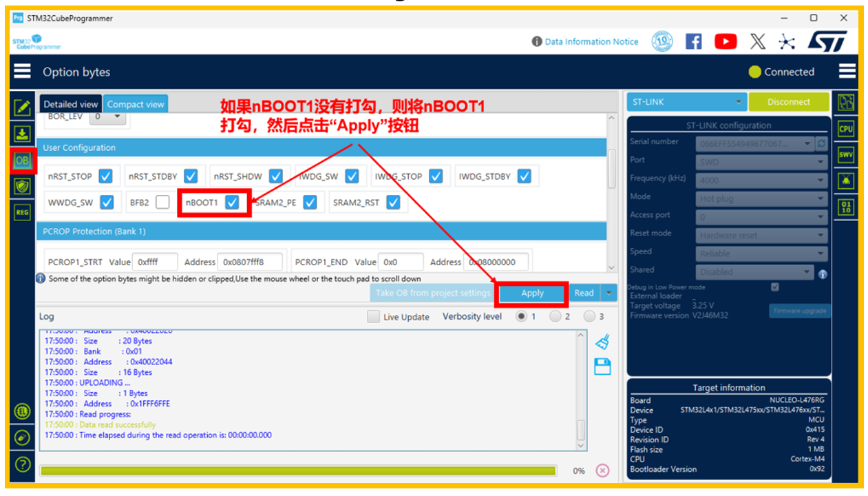
Task: Save the log with floppy icon
Action: (x=602, y=366)
